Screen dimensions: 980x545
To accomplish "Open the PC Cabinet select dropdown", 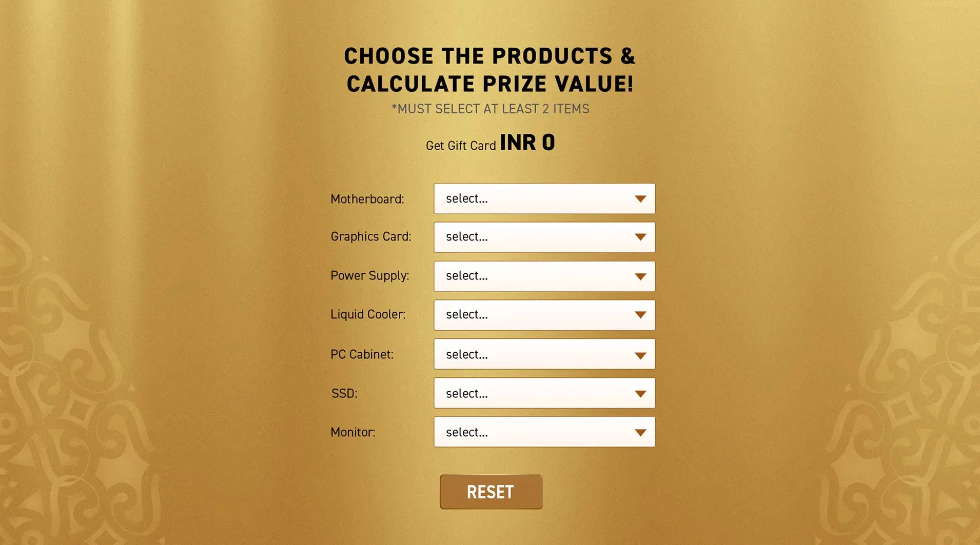I will point(544,354).
